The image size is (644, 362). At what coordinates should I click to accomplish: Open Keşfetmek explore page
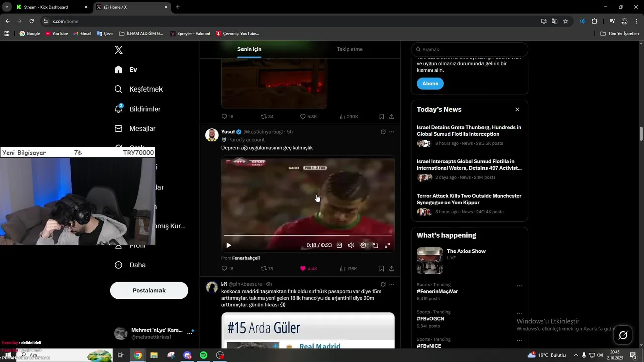click(138, 89)
